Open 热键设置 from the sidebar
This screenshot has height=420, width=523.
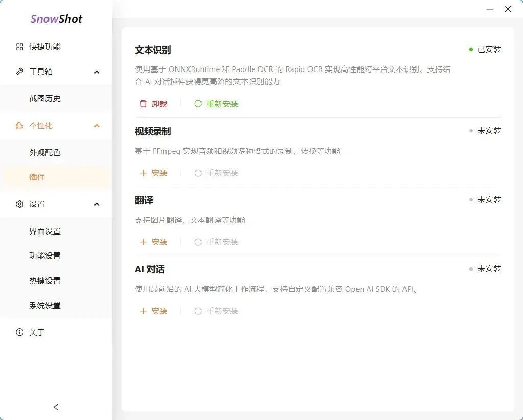44,281
